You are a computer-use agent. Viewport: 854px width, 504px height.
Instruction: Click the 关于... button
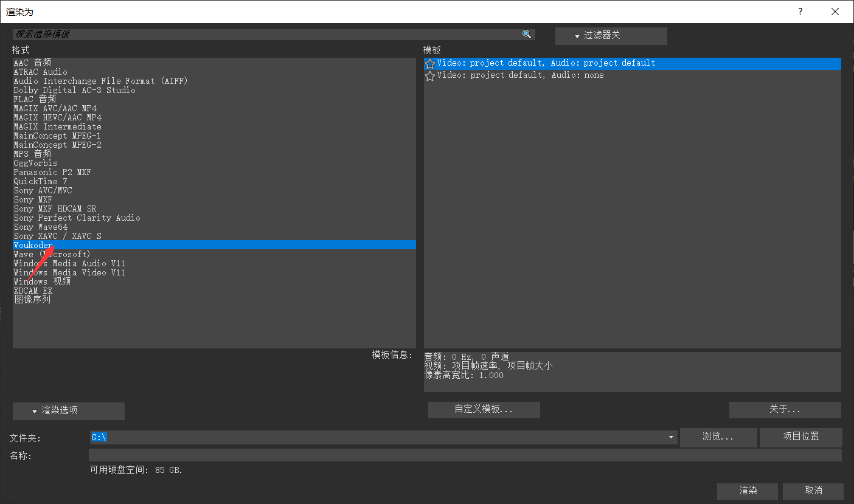(785, 410)
